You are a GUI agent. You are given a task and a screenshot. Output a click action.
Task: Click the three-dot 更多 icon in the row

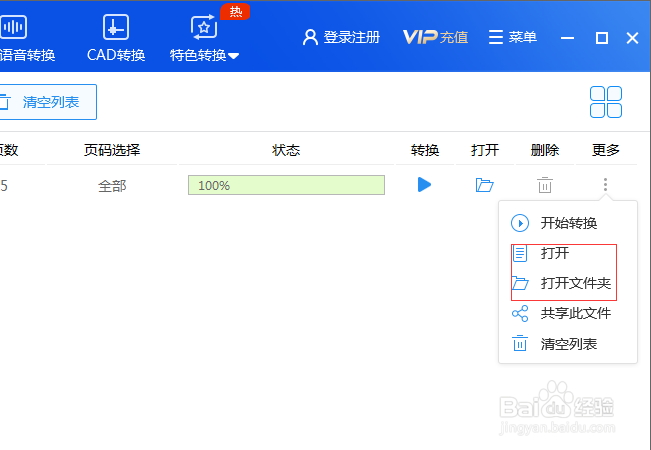coord(605,185)
